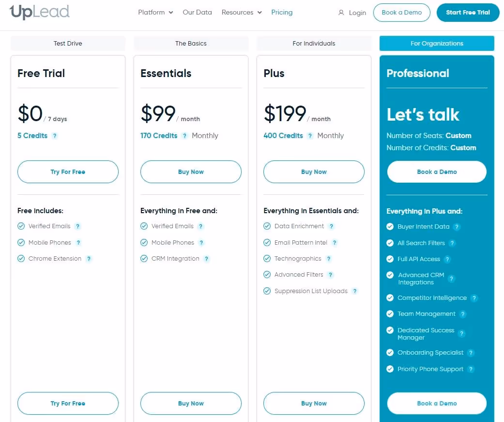Viewport: 504px width, 422px height.
Task: Click the Start Free Trial button
Action: pos(467,12)
